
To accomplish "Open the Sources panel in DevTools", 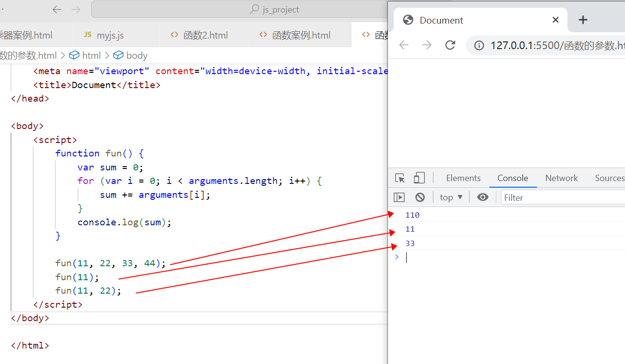I will click(610, 178).
